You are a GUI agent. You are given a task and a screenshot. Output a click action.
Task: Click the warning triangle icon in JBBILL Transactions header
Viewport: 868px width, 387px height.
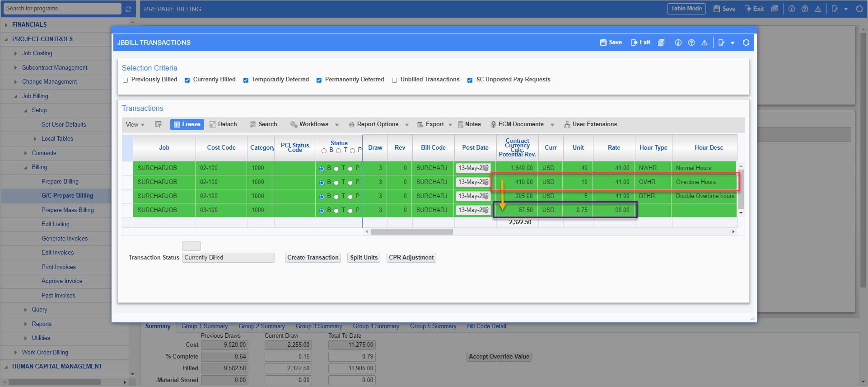(705, 42)
